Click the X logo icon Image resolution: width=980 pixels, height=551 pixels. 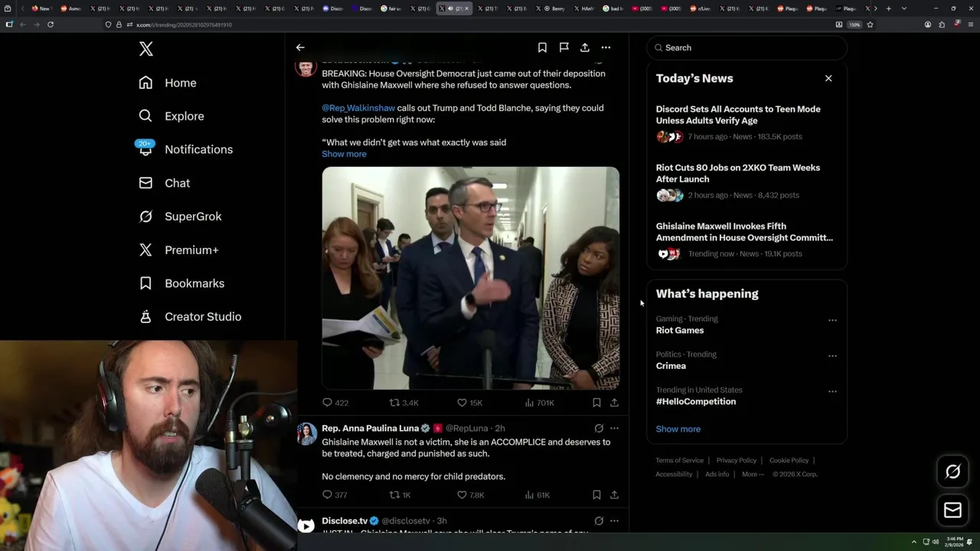tap(146, 49)
